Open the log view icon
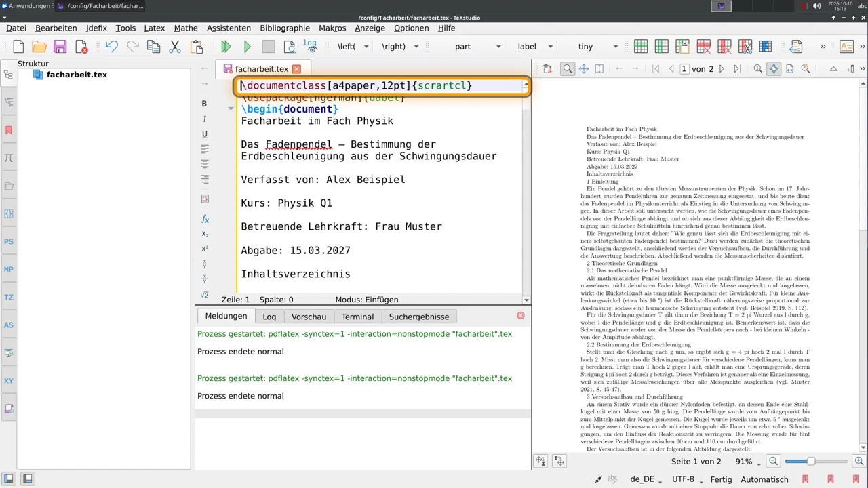This screenshot has width=868, height=488. coord(310,47)
